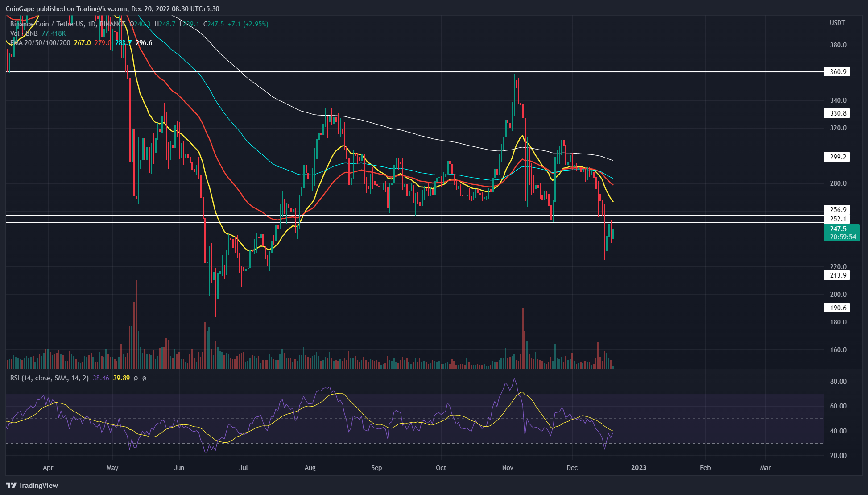This screenshot has height=495, width=868.
Task: Click the EMA 20/50/100/200 indicator legend
Action: tap(40, 43)
